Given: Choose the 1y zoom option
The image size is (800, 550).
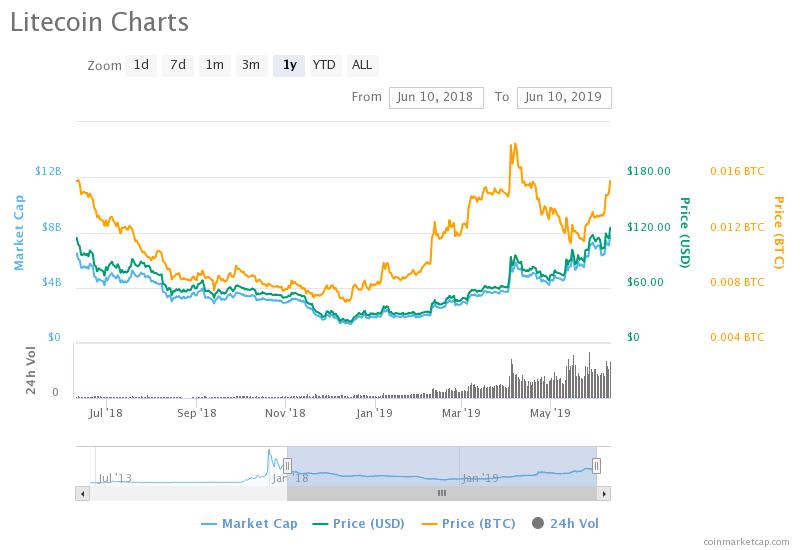Looking at the screenshot, I should (x=289, y=65).
